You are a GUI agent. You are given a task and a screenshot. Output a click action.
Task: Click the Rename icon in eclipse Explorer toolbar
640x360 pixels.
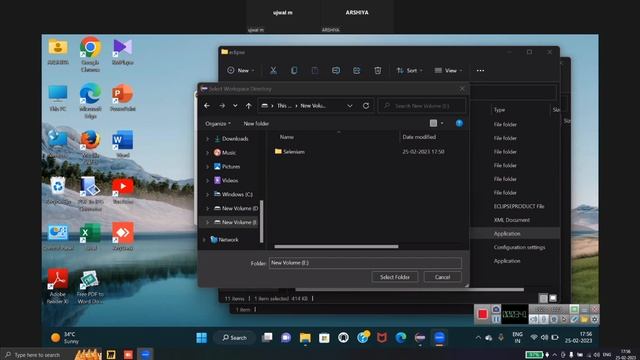[336, 71]
